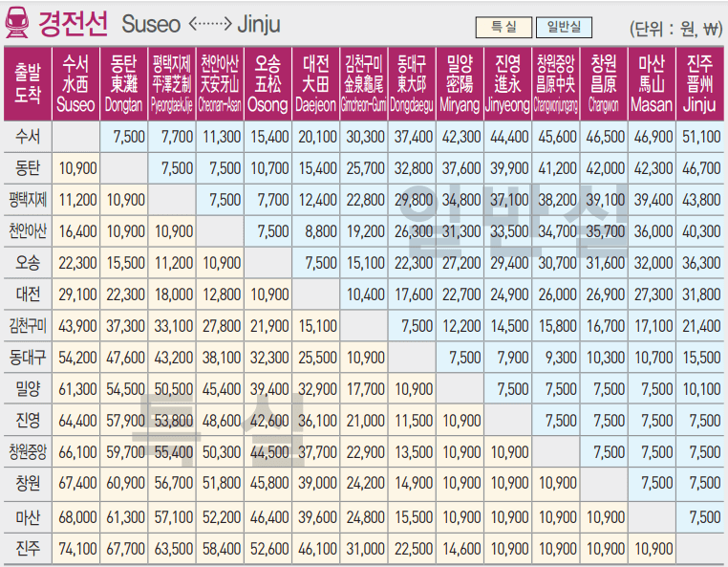Click the 대전 row label in first column
This screenshot has width=728, height=567.
[28, 294]
